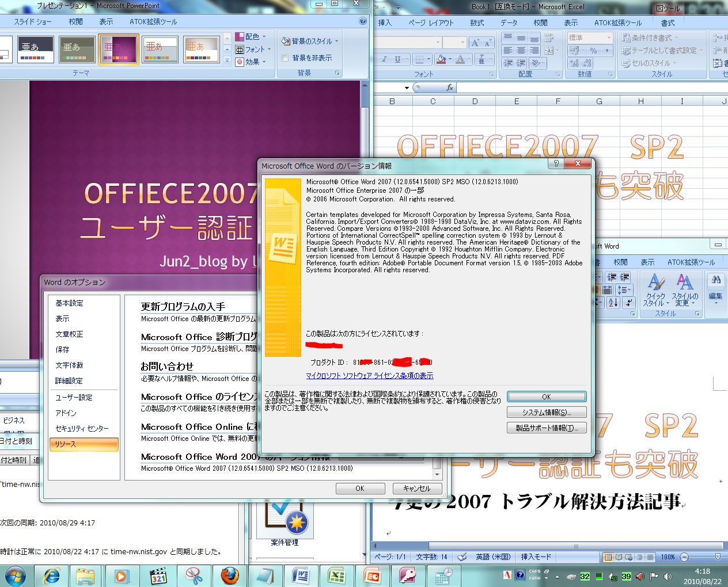728x587 pixels.
Task: Click the Excel fx insert function button
Action: (x=450, y=87)
